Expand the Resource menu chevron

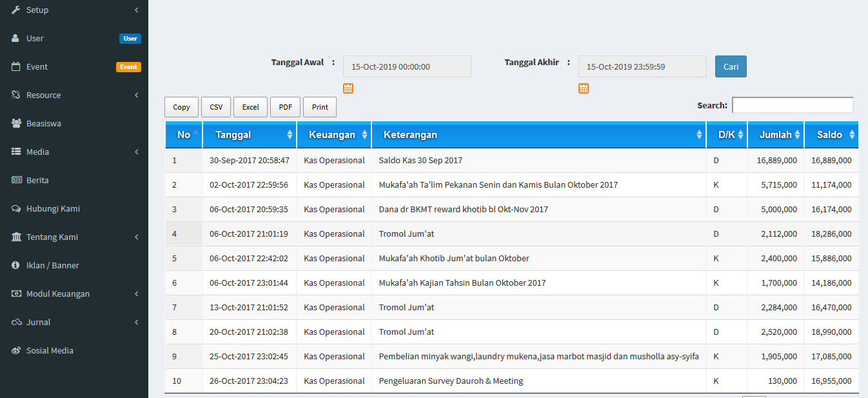click(137, 95)
